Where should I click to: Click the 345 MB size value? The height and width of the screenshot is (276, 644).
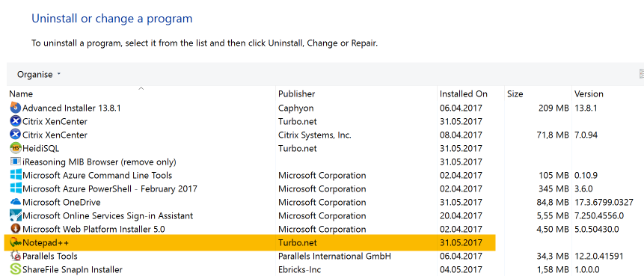[x=553, y=189]
